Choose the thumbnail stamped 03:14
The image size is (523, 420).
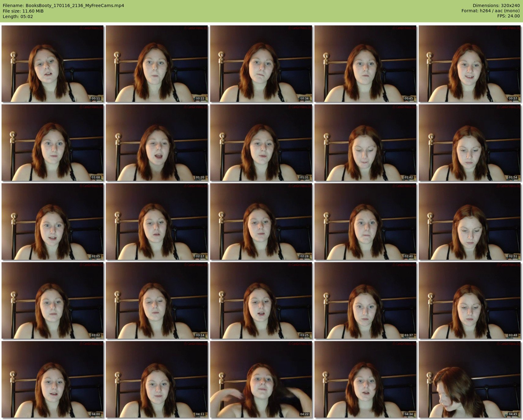[157, 300]
